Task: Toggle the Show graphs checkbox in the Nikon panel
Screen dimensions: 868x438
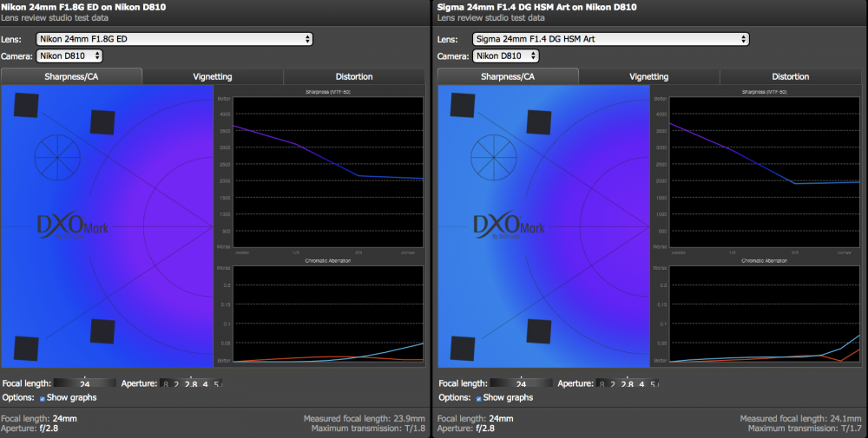Action: point(42,398)
